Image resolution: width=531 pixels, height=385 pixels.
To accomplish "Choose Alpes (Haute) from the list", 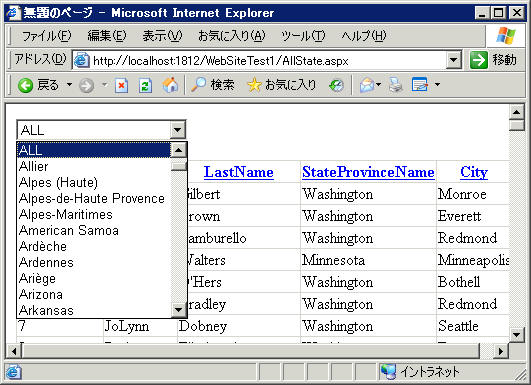I will pyautogui.click(x=94, y=182).
